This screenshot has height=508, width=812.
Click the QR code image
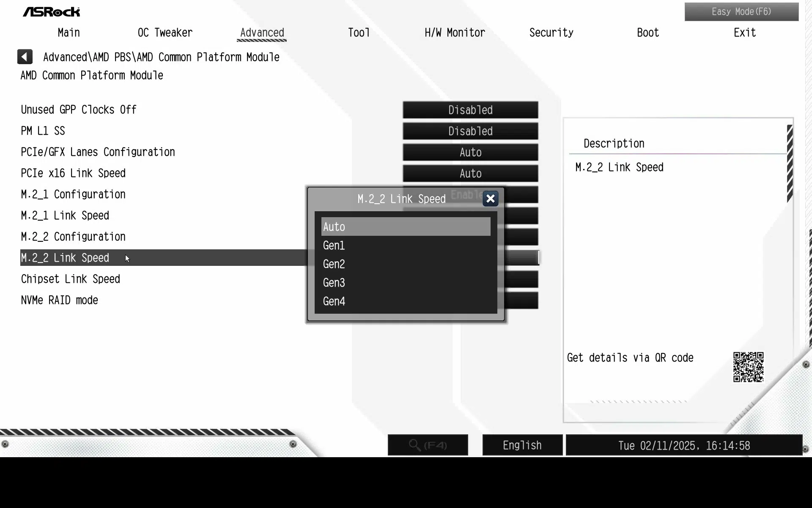coord(748,367)
